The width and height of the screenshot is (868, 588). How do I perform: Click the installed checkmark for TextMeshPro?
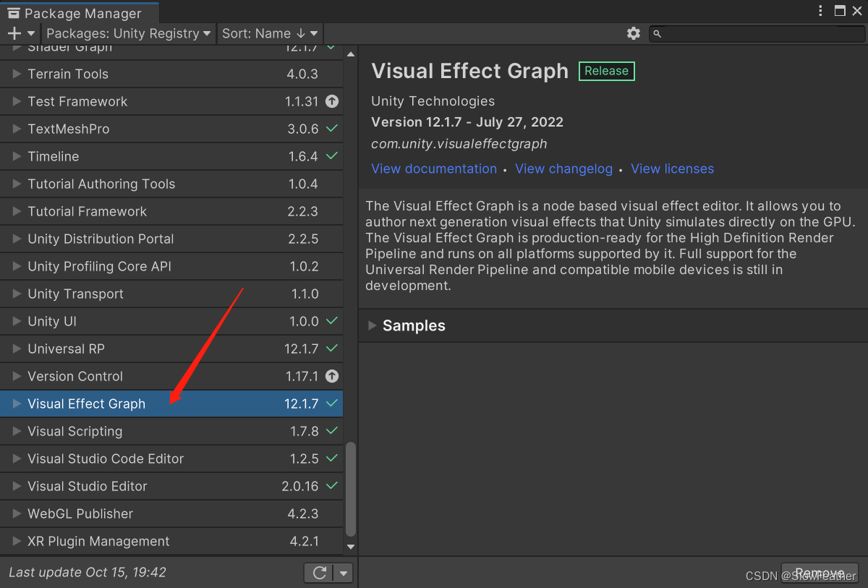(332, 129)
